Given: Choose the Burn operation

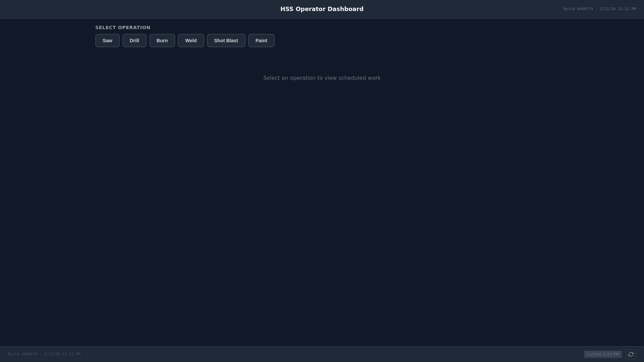Looking at the screenshot, I should pyautogui.click(x=162, y=41).
